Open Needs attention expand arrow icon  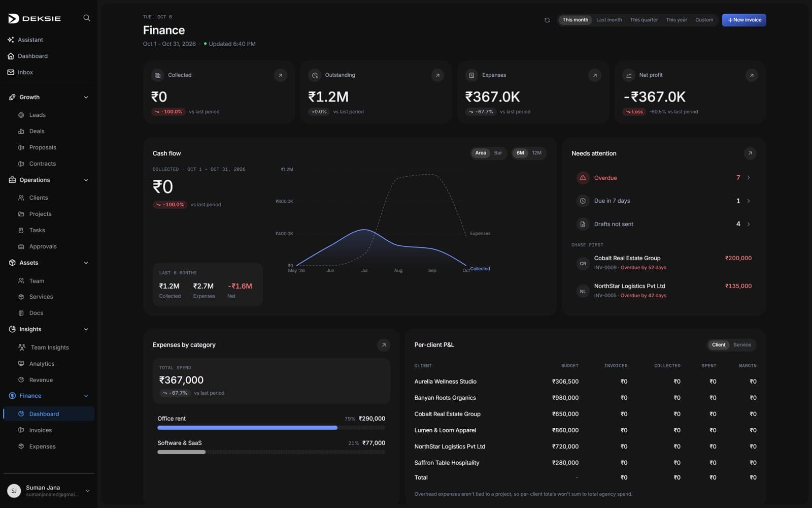tap(750, 153)
